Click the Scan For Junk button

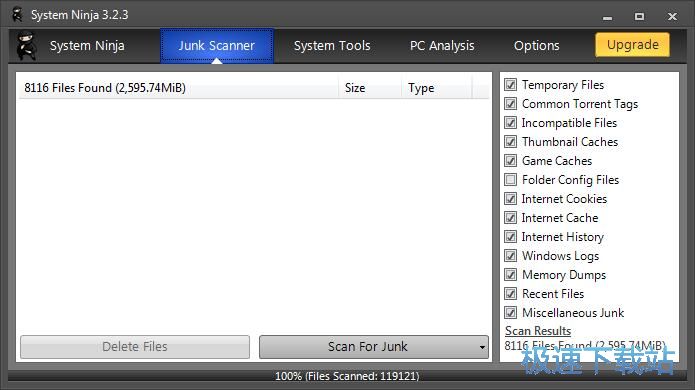tap(368, 347)
